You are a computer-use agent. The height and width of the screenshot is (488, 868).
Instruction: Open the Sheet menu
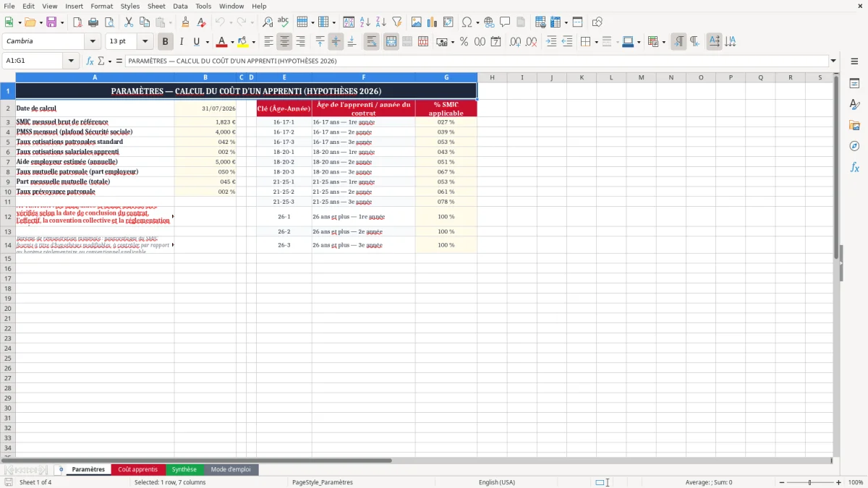156,6
